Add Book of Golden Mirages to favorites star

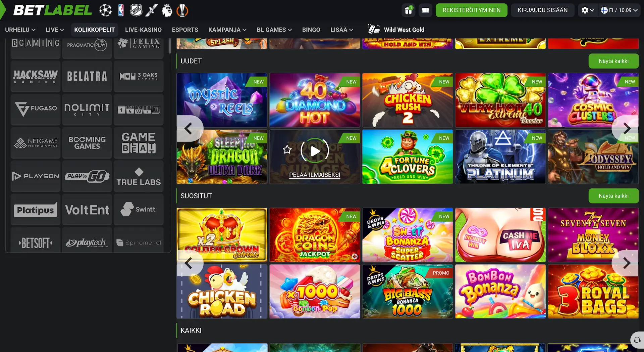click(x=287, y=150)
